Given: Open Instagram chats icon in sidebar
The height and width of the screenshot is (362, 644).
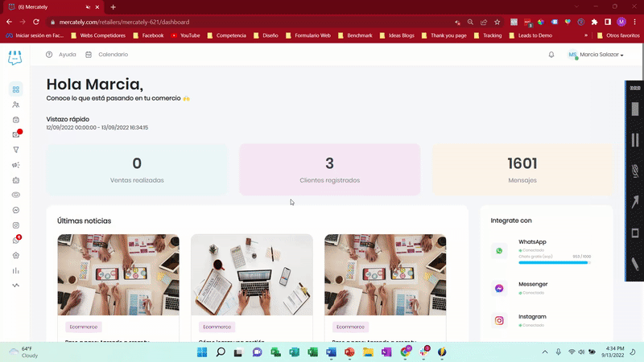Looking at the screenshot, I should (x=15, y=225).
